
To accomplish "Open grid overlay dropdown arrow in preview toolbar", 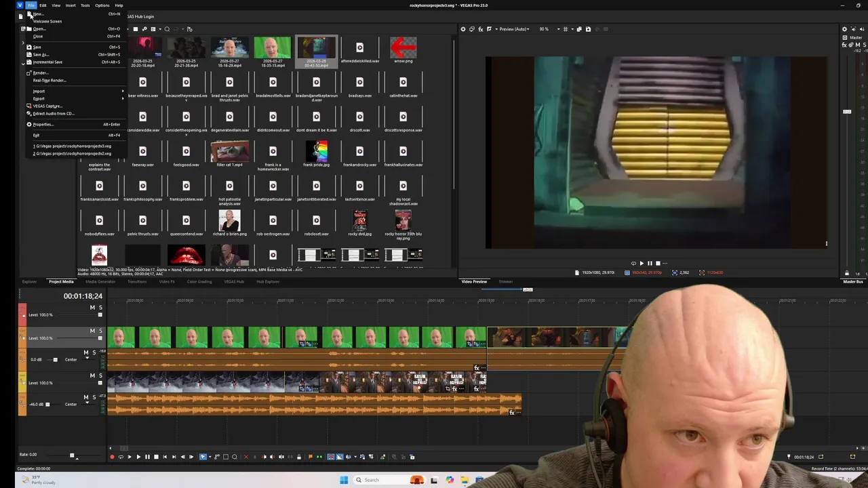I will pos(572,29).
